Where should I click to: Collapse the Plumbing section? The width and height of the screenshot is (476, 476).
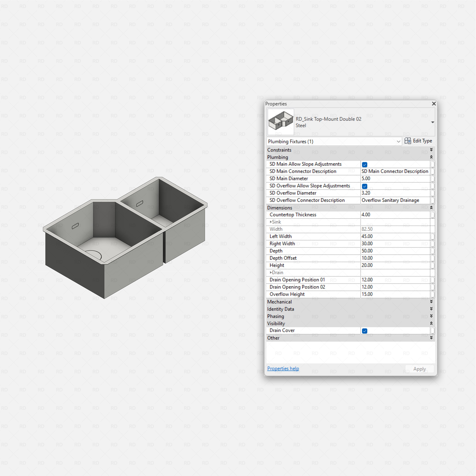pyautogui.click(x=431, y=157)
